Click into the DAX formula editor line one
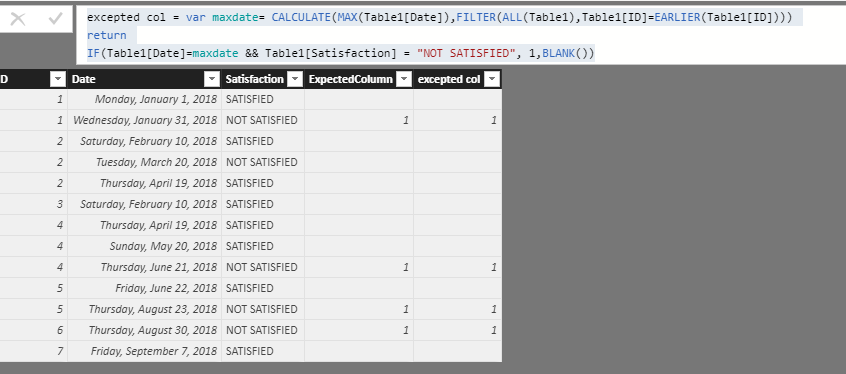Image resolution: width=846 pixels, height=374 pixels. 439,17
